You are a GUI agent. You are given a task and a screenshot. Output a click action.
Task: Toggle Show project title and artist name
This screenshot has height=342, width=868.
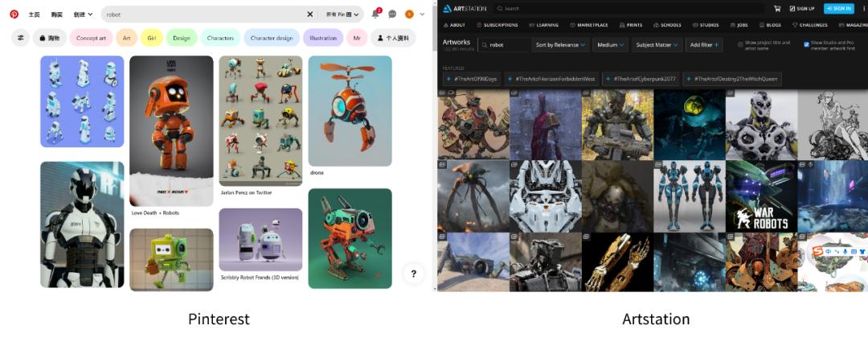(x=740, y=44)
